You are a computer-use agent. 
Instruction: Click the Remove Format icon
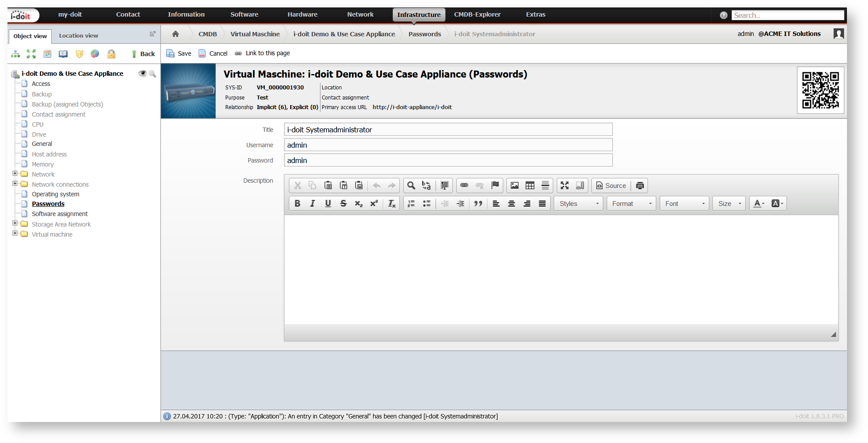click(392, 204)
